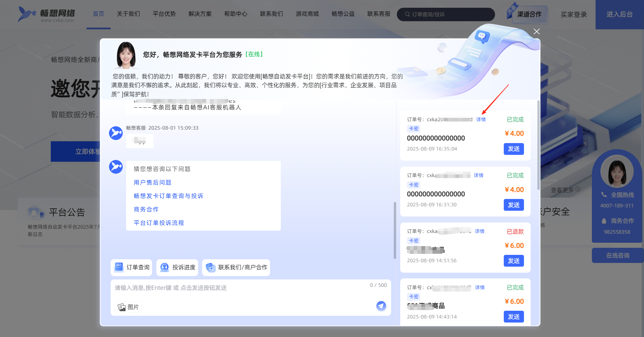
Task: Open the 帮助中心 menu item
Action: coord(236,14)
